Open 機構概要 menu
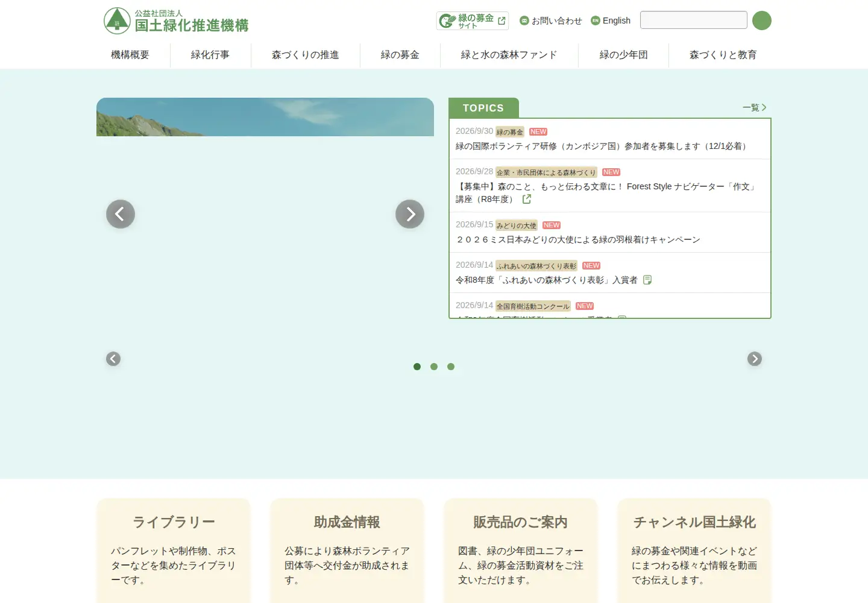This screenshot has height=603, width=868. click(130, 55)
